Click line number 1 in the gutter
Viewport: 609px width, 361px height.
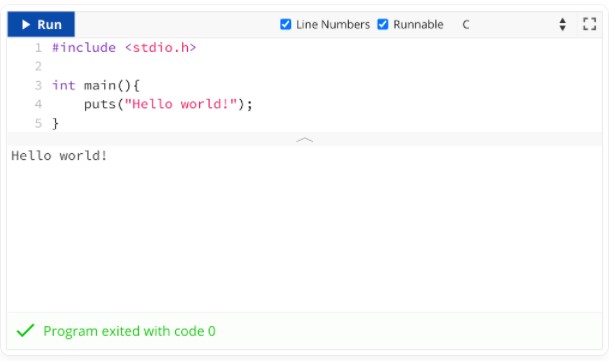38,47
